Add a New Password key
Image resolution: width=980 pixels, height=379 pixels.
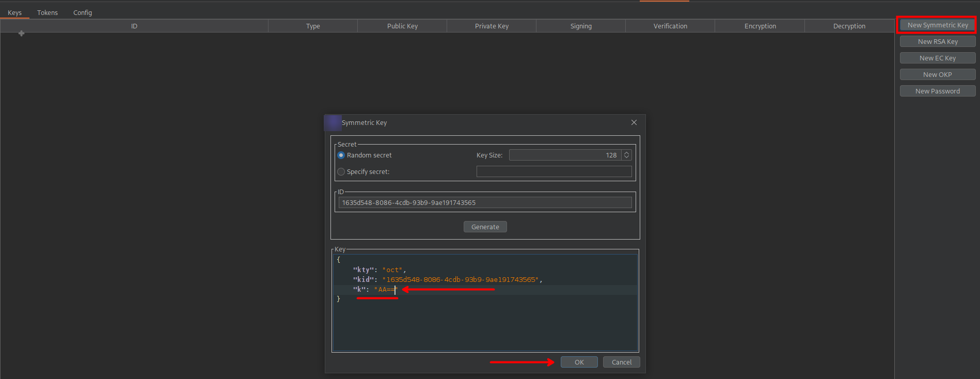click(937, 91)
